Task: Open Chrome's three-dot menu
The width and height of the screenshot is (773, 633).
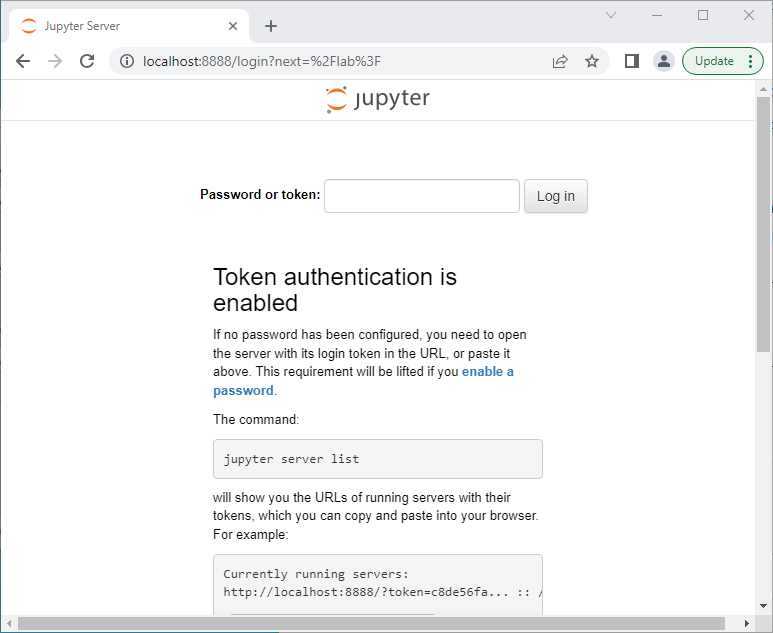Action: (x=750, y=61)
